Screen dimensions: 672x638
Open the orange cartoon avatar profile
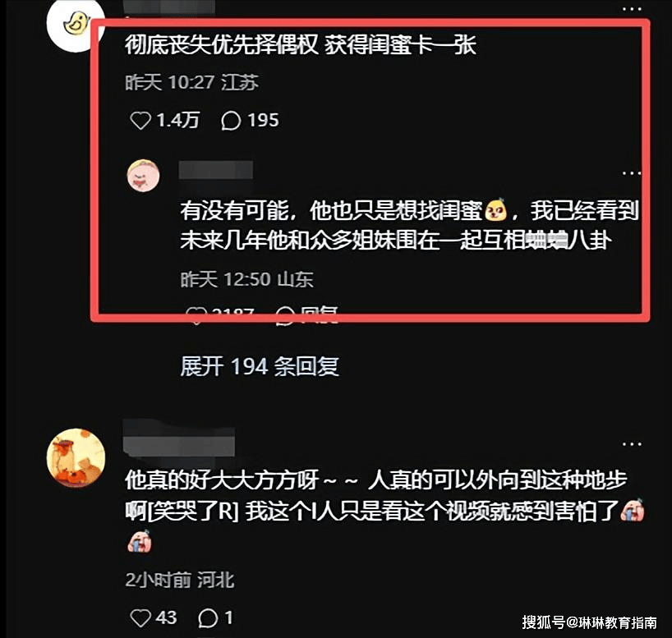(x=76, y=457)
